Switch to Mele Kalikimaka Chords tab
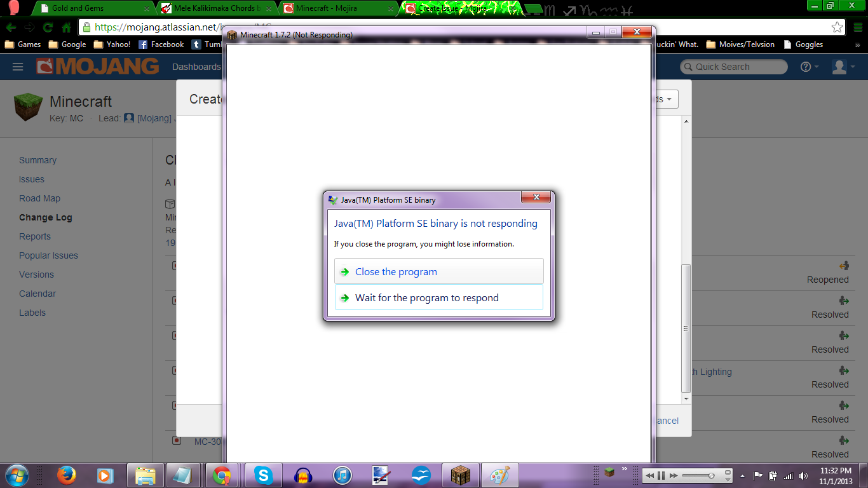Image resolution: width=868 pixels, height=488 pixels. coord(217,8)
